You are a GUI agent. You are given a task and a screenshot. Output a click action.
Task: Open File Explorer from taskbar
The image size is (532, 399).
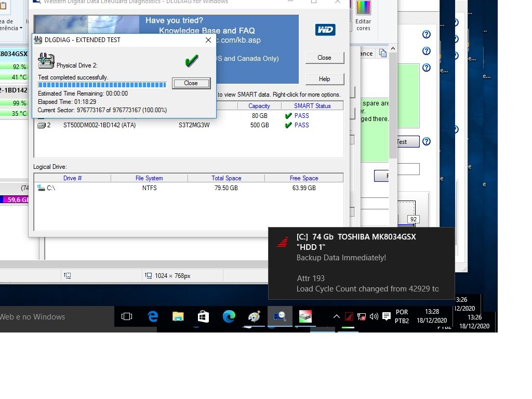tap(178, 316)
